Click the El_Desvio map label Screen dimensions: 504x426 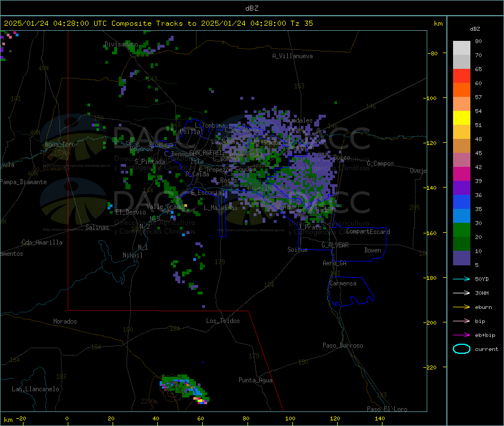pyautogui.click(x=130, y=212)
